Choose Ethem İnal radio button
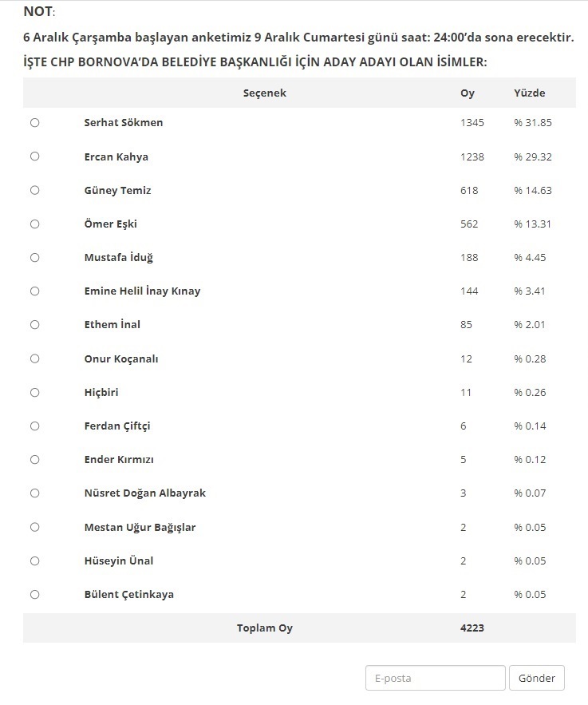This screenshot has height=705, width=588. (x=34, y=325)
